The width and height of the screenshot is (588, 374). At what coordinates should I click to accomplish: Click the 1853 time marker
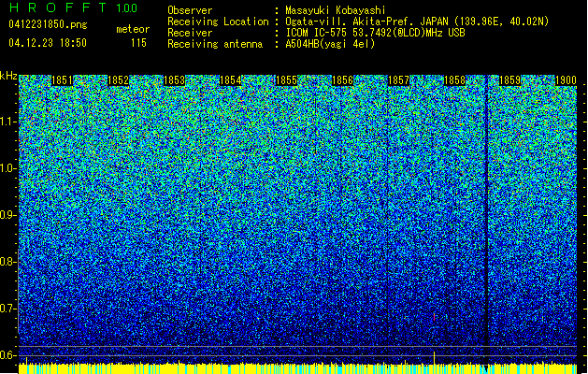coord(175,80)
